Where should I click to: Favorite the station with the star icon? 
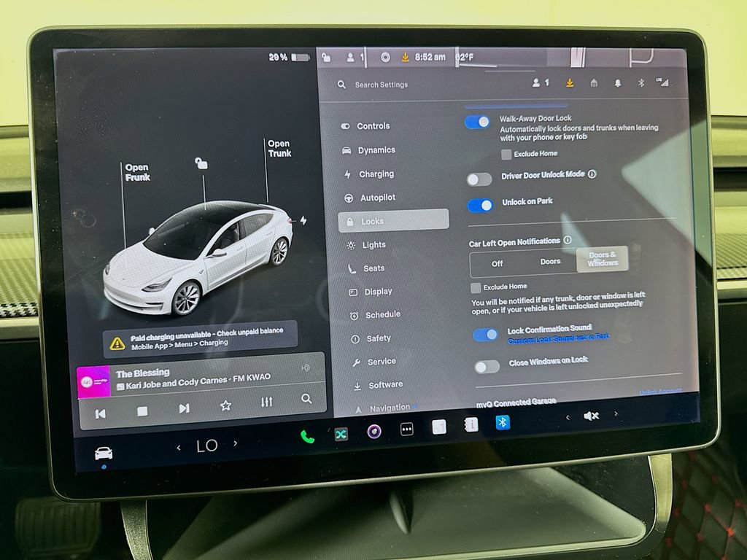tap(226, 405)
